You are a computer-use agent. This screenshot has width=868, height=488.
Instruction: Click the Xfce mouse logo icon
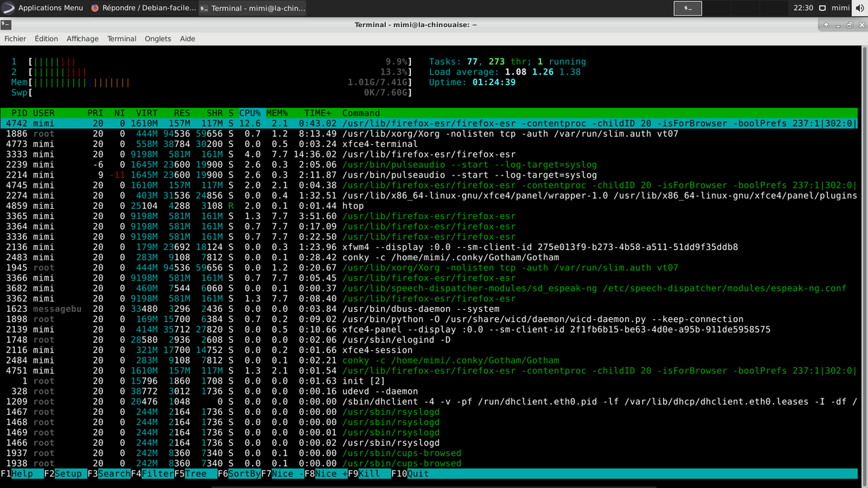[8, 8]
